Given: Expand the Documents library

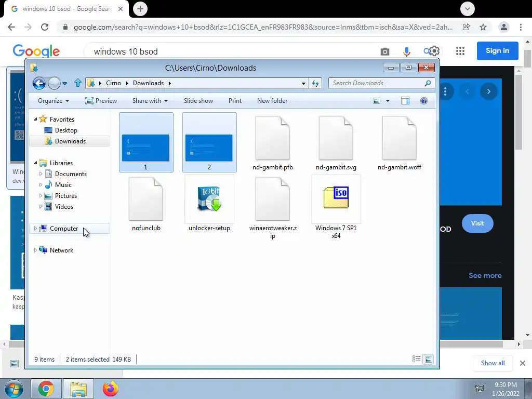Looking at the screenshot, I should pyautogui.click(x=41, y=174).
